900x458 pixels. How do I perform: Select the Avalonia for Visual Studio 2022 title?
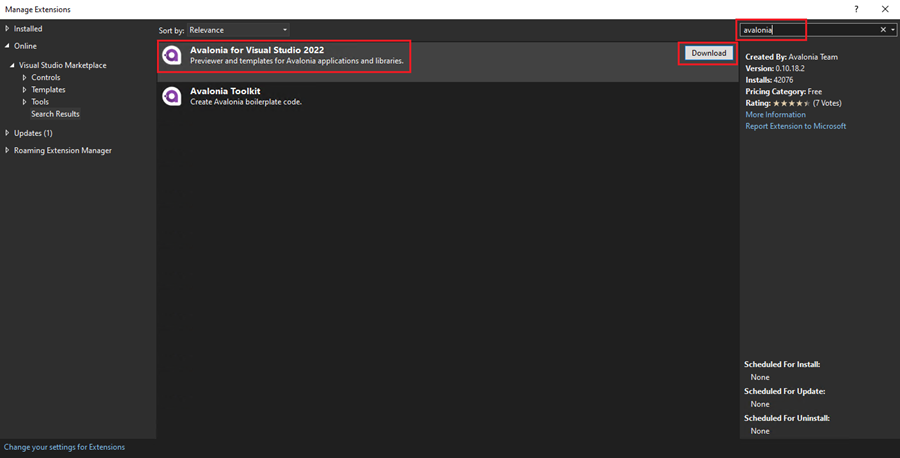click(257, 50)
